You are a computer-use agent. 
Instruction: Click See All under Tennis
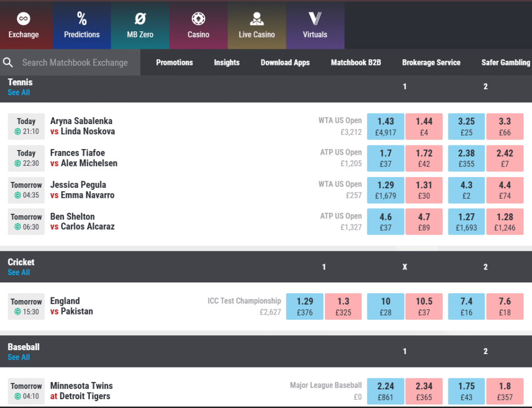[19, 92]
